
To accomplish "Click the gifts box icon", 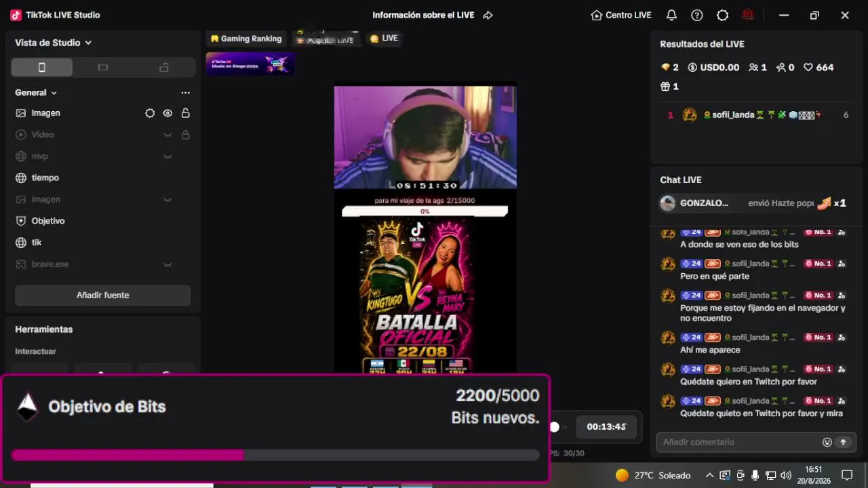I will click(x=665, y=86).
